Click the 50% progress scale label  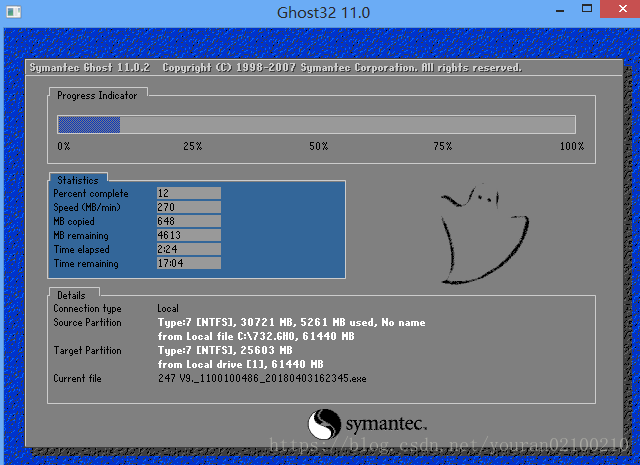tap(318, 146)
